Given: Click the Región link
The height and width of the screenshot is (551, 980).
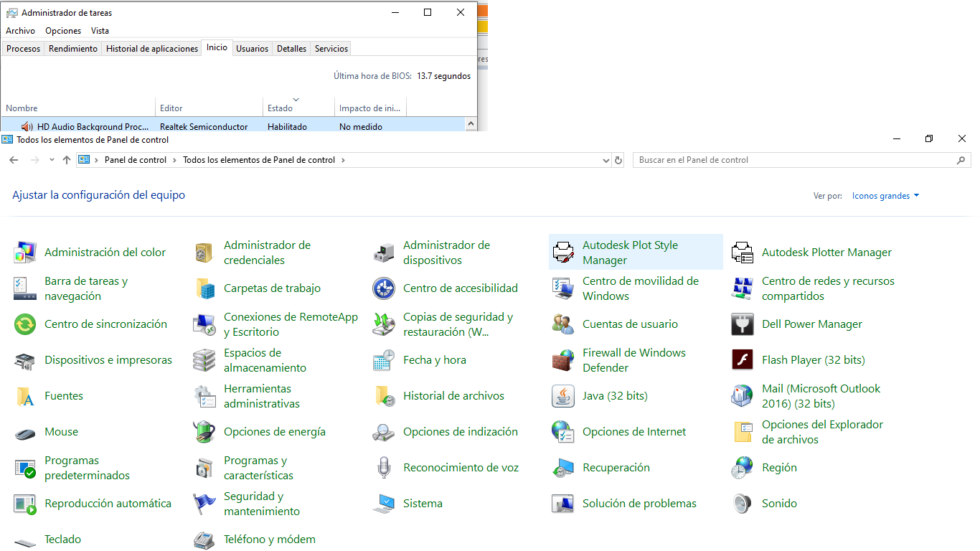Looking at the screenshot, I should pos(779,468).
